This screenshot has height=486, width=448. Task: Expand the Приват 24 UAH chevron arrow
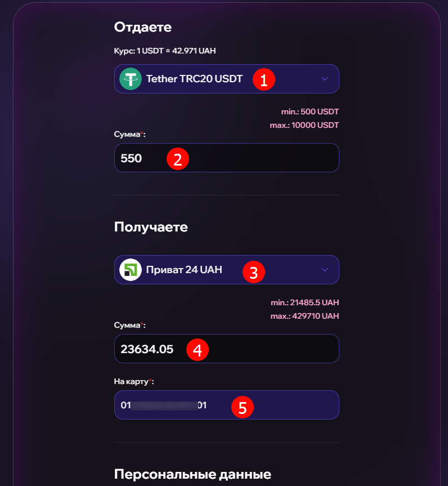pos(325,270)
